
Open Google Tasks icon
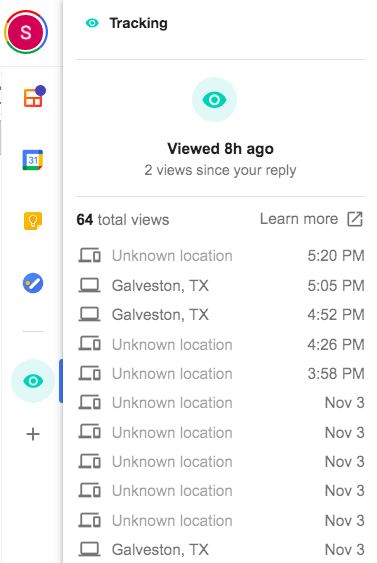33,283
